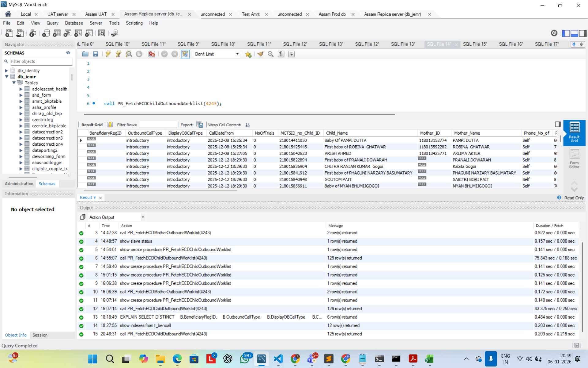Open Visual Studio Code from taskbar
588x368 pixels.
(x=278, y=359)
